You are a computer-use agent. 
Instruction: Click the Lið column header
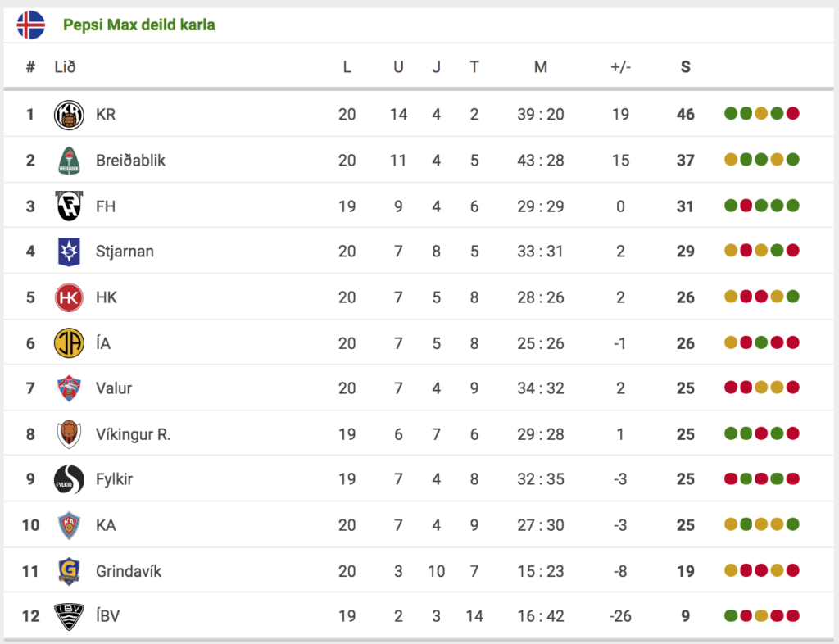66,67
